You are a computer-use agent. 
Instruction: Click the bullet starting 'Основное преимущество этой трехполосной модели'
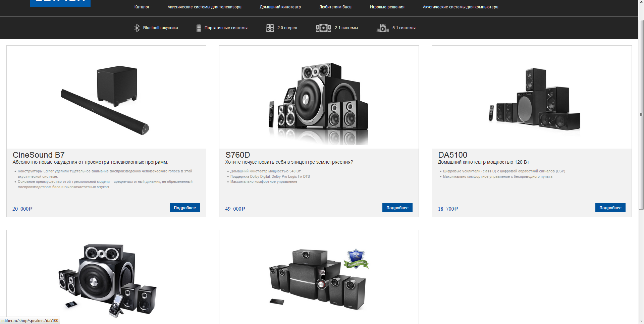[105, 184]
